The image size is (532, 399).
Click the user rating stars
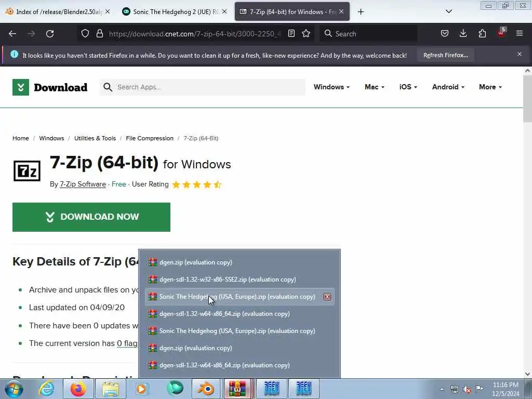[197, 184]
